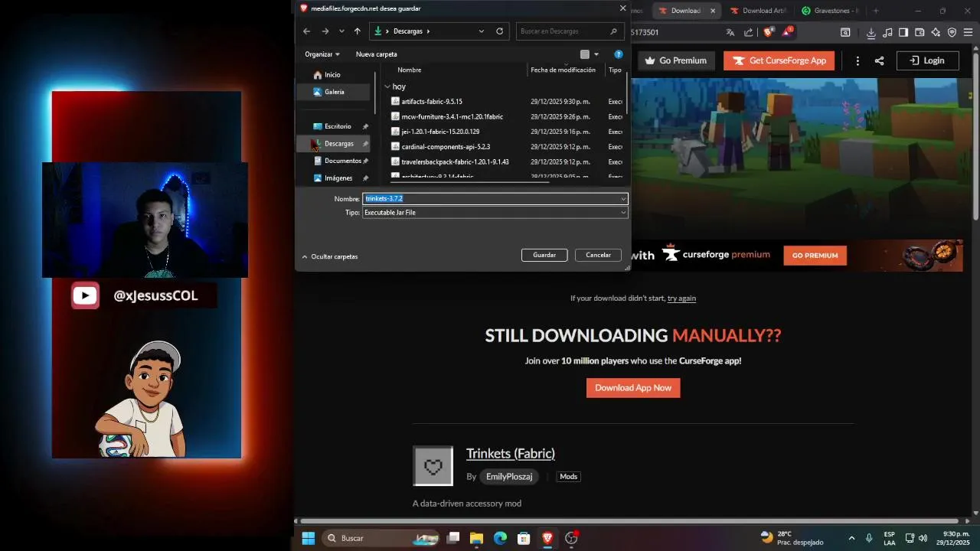Click the Go Premium button

(676, 60)
